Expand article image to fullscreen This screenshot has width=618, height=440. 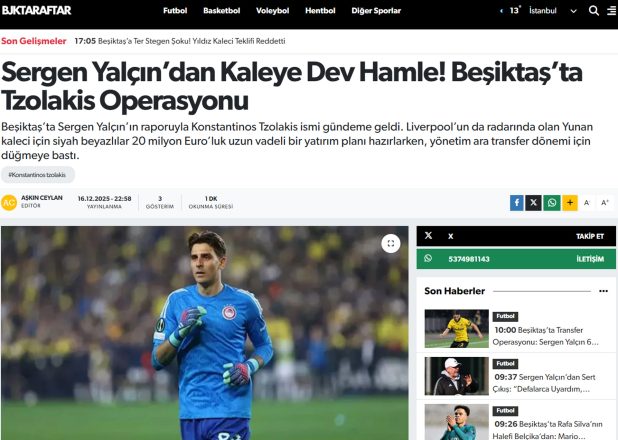pos(391,243)
